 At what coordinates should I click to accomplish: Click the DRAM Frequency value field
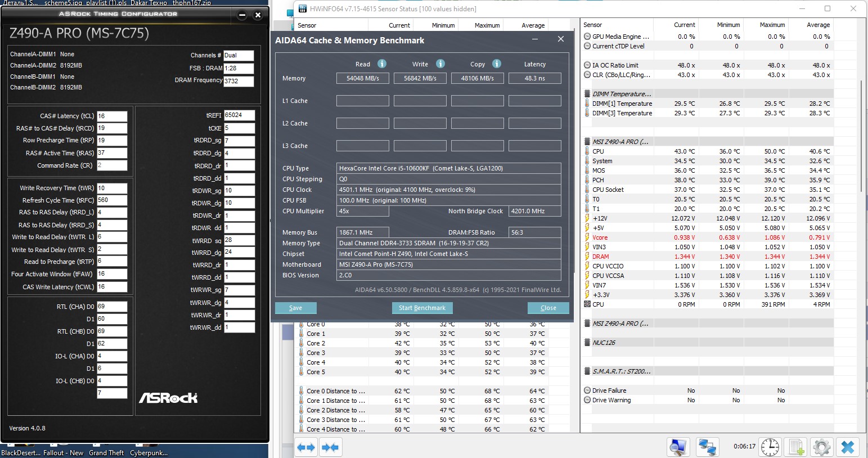pyautogui.click(x=239, y=81)
